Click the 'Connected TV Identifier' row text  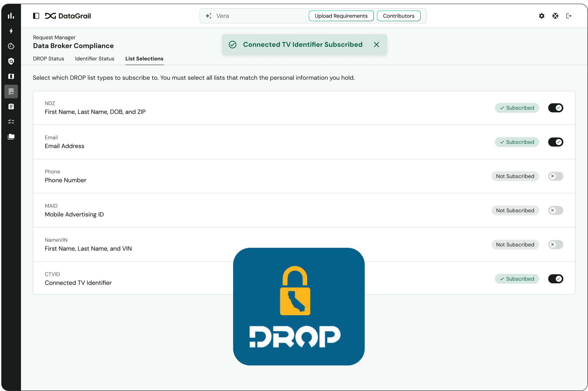(78, 283)
